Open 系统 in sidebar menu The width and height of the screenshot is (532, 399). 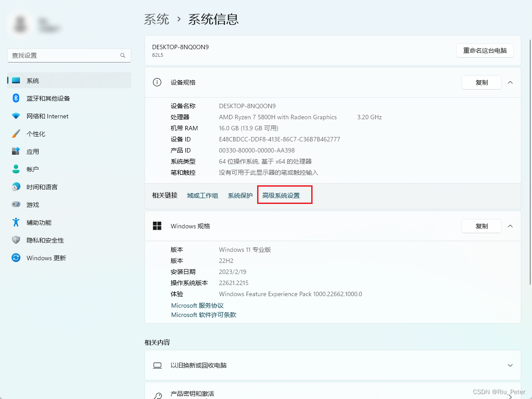click(x=69, y=81)
